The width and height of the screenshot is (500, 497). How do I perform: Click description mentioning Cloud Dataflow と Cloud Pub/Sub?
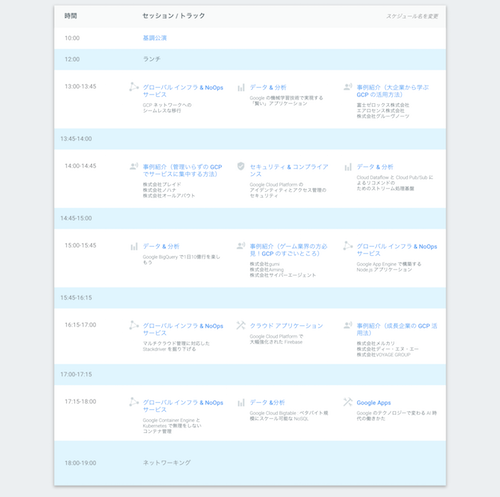point(395,183)
